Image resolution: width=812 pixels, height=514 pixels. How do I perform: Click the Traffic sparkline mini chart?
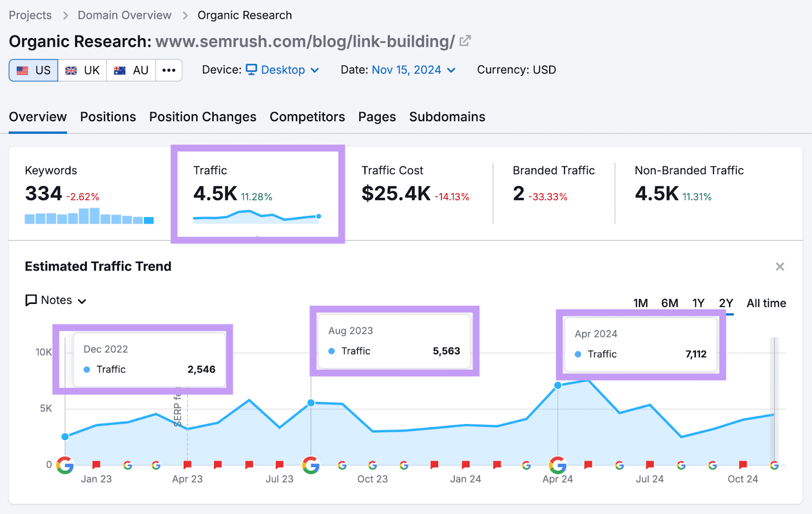point(257,217)
